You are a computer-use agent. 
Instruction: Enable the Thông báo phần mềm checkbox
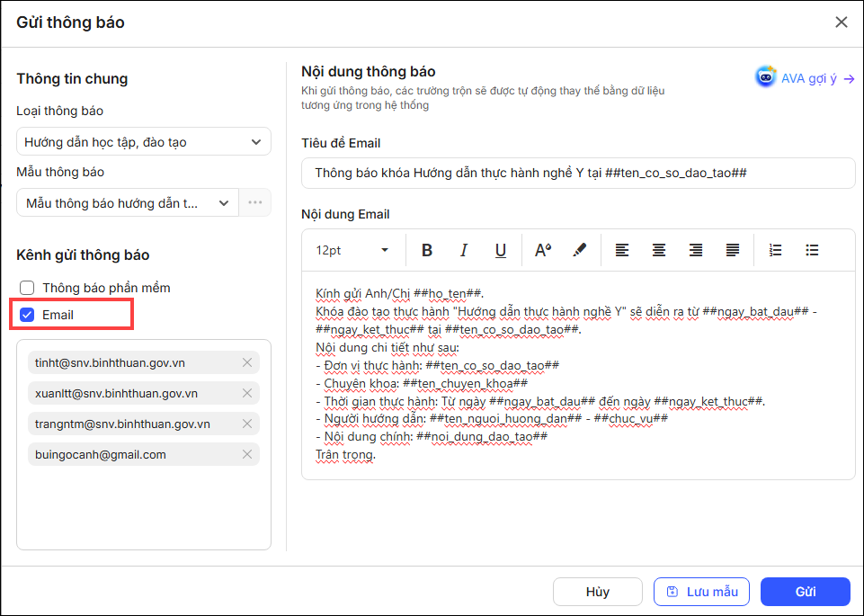[28, 289]
